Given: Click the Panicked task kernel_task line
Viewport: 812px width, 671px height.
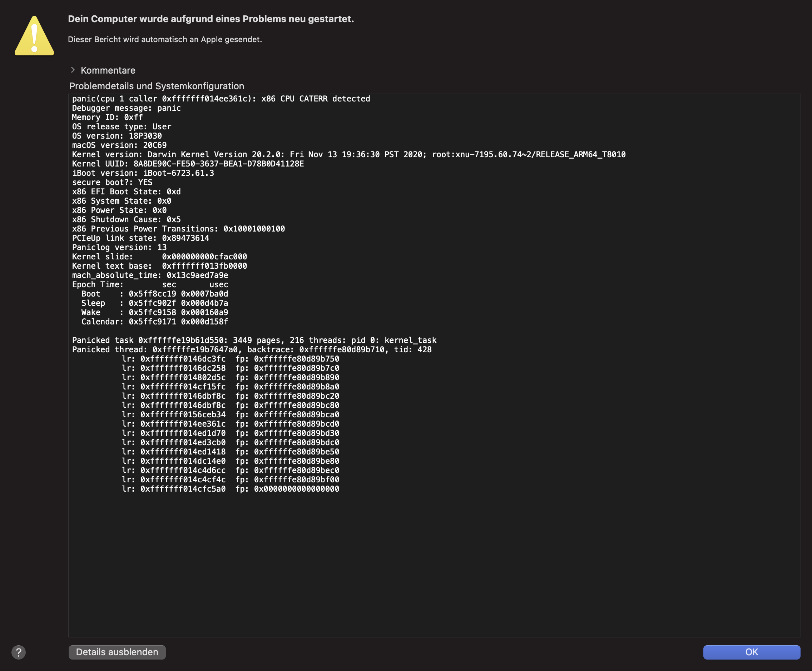Looking at the screenshot, I should click(254, 340).
